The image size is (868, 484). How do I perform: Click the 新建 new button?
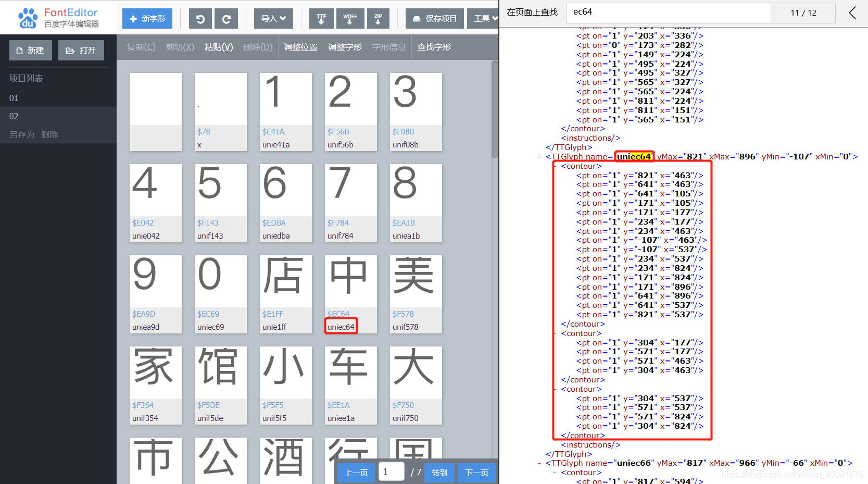(31, 51)
